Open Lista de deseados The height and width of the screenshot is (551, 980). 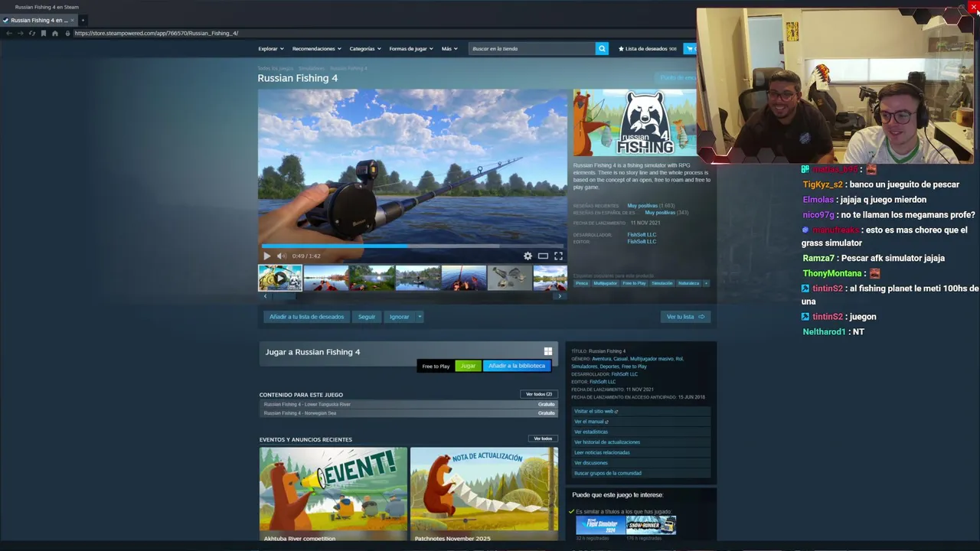coord(647,48)
